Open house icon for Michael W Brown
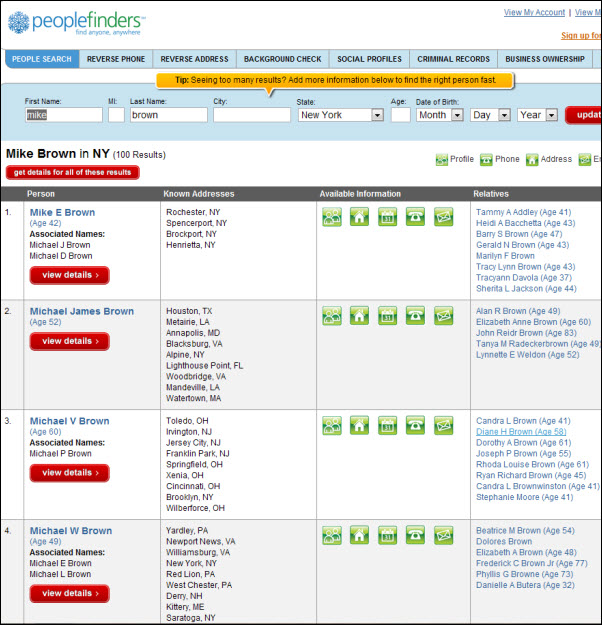Screen dimensions: 602x625 [x=359, y=535]
